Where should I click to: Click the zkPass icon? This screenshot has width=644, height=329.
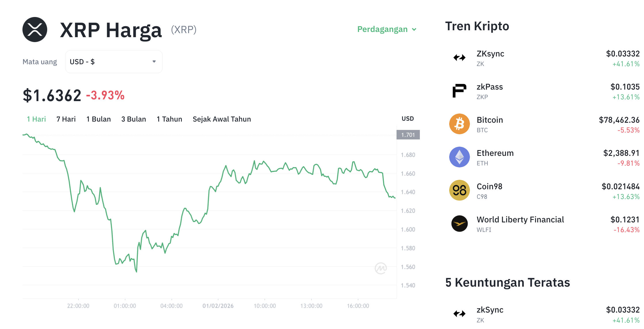[x=460, y=90]
